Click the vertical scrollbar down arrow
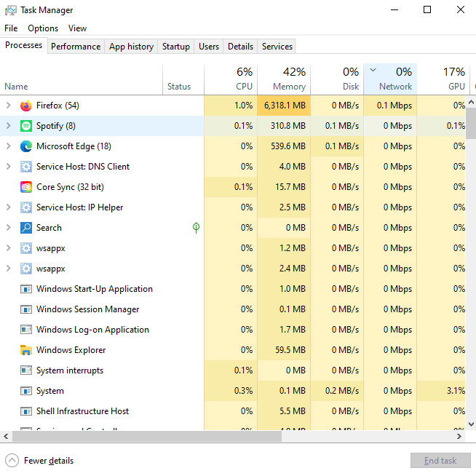 coord(471,424)
